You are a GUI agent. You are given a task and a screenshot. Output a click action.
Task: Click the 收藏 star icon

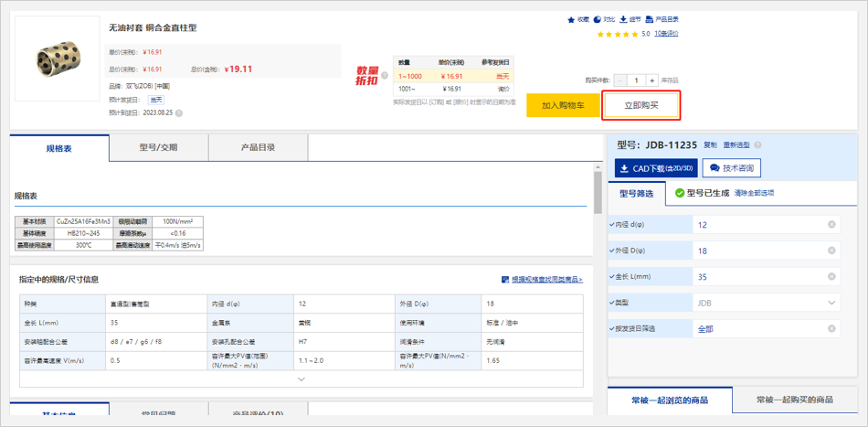[572, 19]
